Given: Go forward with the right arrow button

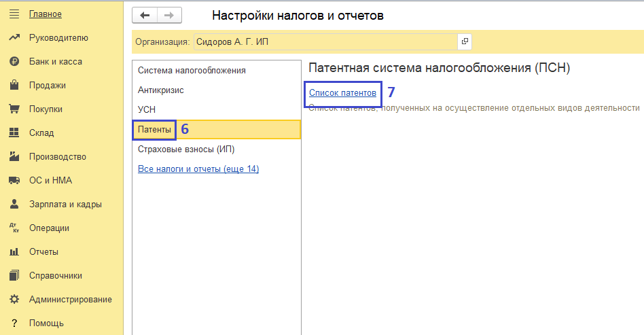Looking at the screenshot, I should coord(169,16).
